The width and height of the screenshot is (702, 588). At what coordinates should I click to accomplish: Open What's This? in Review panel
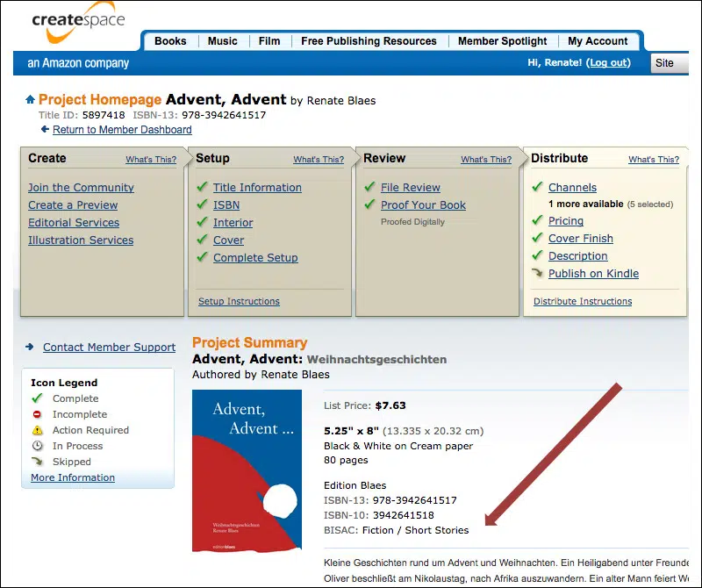(x=486, y=160)
